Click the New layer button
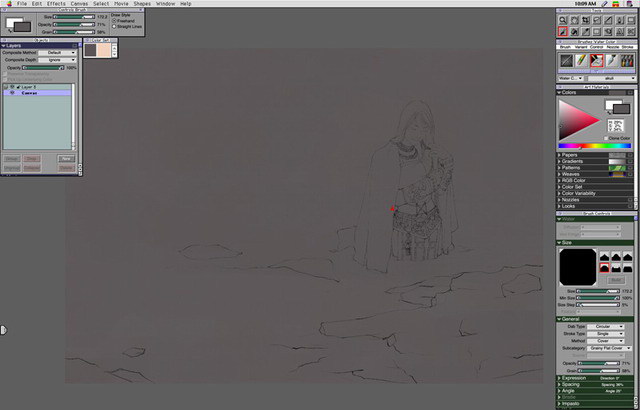 pyautogui.click(x=66, y=159)
